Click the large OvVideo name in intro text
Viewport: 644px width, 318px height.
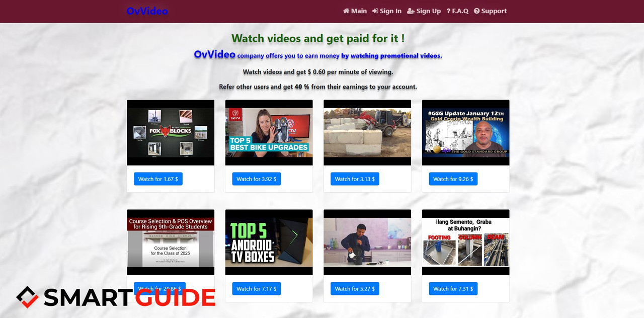(x=215, y=54)
